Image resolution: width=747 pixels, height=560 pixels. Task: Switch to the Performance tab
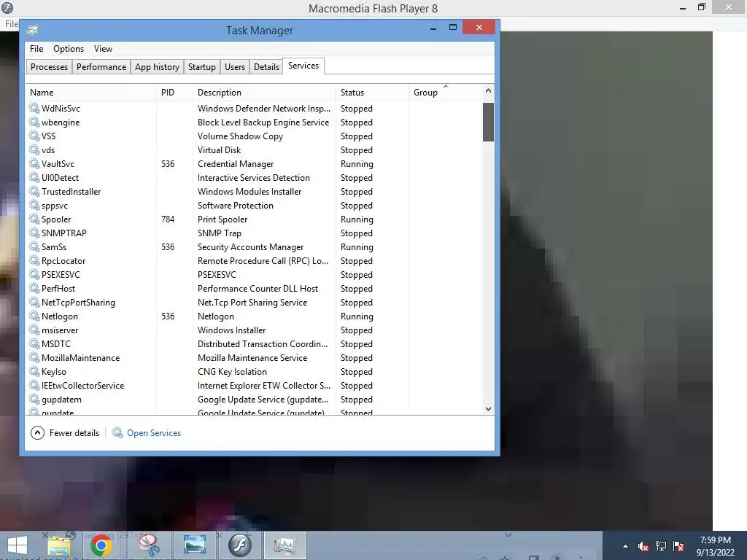click(101, 66)
